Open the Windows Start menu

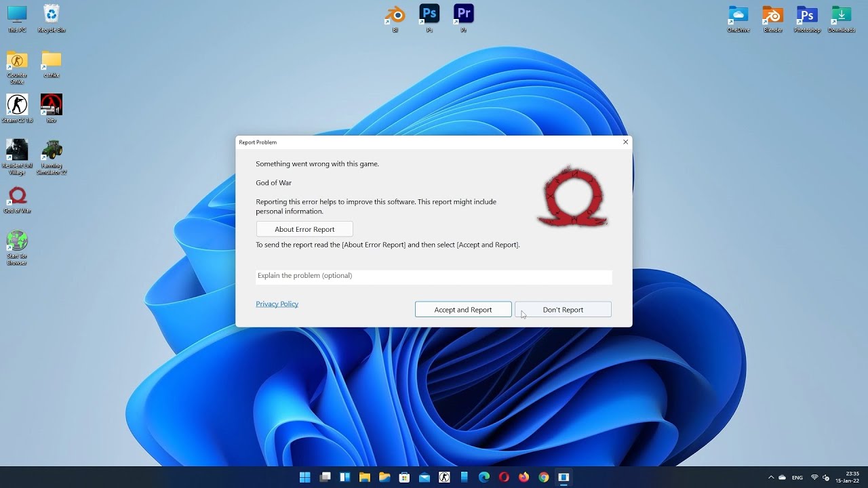coord(305,477)
